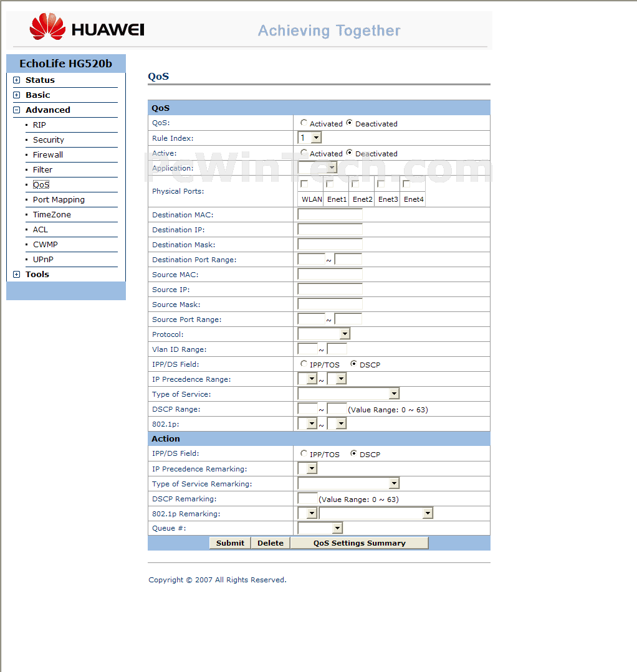The width and height of the screenshot is (637, 672).
Task: Click the Source MAC input field
Action: coord(330,274)
